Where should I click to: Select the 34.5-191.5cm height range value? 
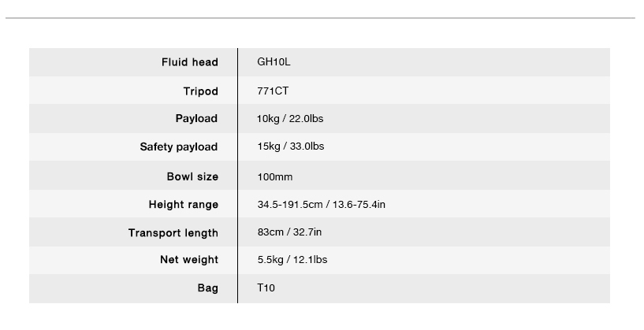point(321,205)
